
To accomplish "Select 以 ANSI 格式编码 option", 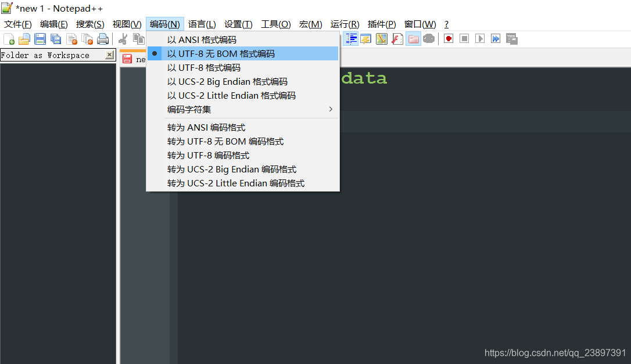I will click(x=243, y=39).
